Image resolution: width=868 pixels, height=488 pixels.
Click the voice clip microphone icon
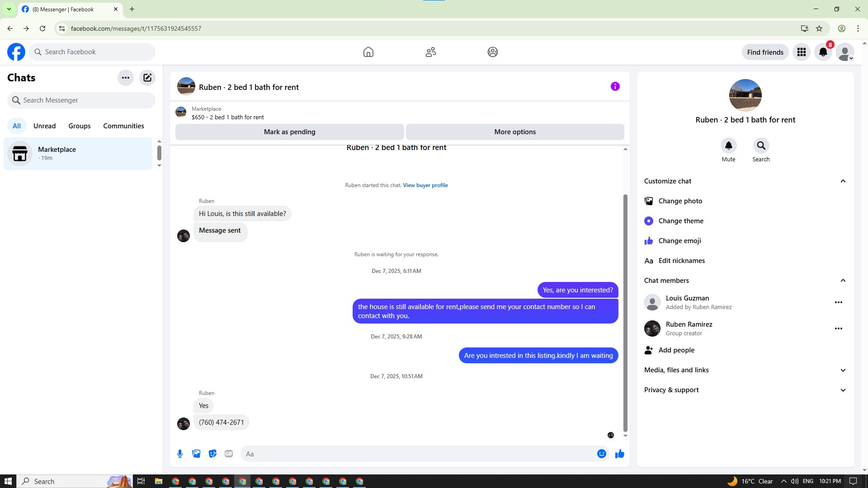tap(180, 454)
